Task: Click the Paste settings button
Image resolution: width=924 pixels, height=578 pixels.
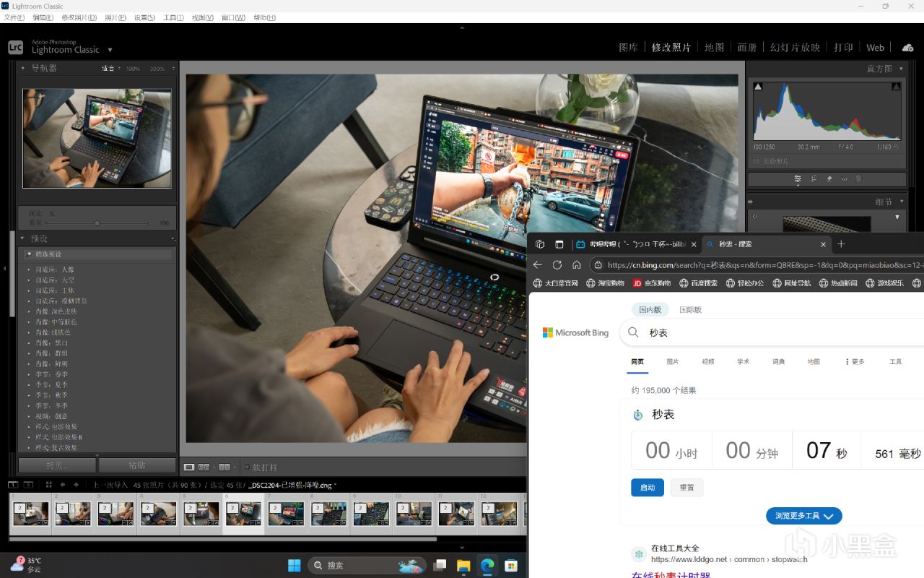Action: pos(137,465)
